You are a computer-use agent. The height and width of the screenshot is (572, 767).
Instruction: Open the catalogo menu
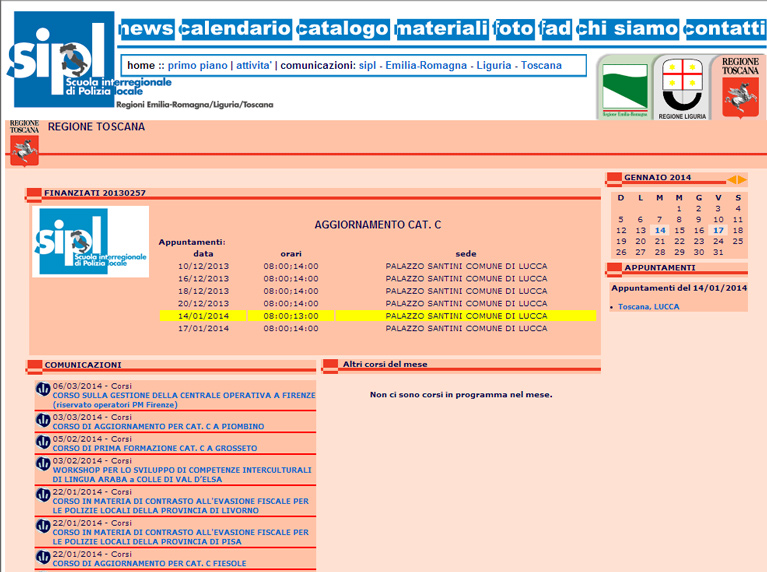pyautogui.click(x=343, y=29)
